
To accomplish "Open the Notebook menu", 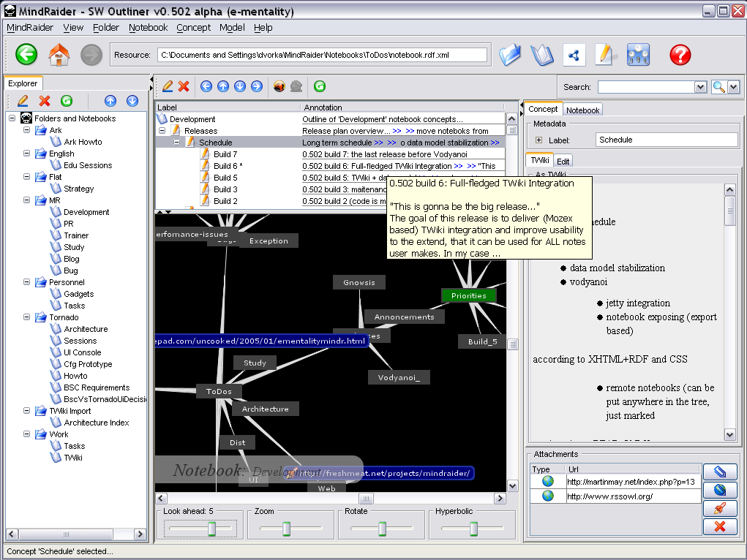I will tap(148, 27).
